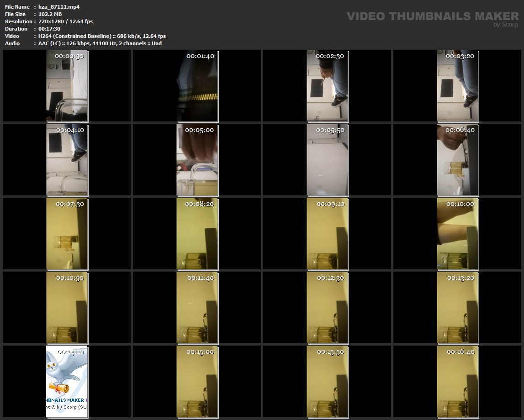Select the thumbnail stamped 00:04:10

click(x=67, y=160)
